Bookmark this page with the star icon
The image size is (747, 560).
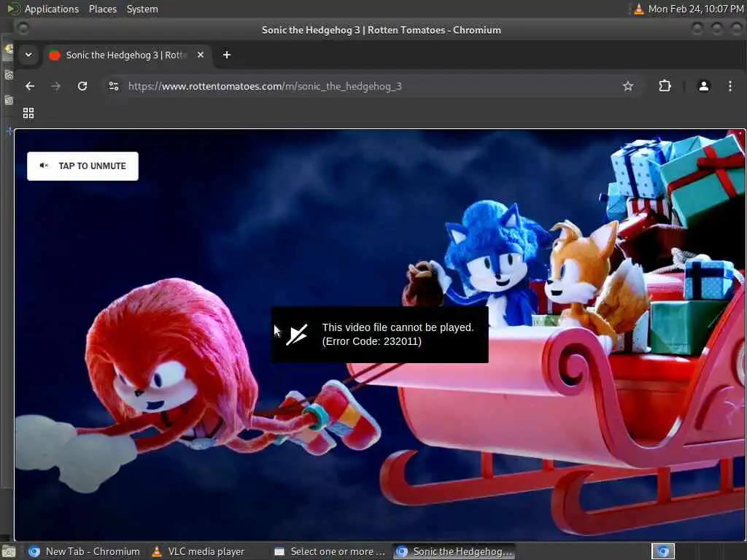(x=628, y=86)
